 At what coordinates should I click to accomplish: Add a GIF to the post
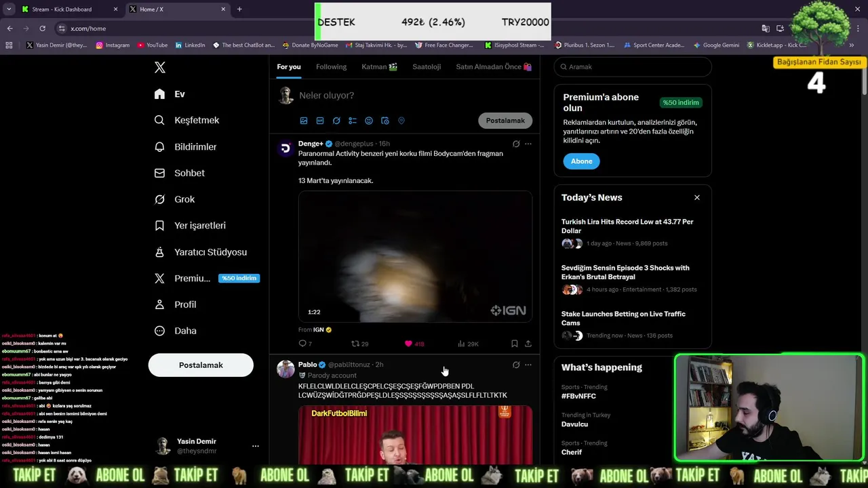click(320, 121)
